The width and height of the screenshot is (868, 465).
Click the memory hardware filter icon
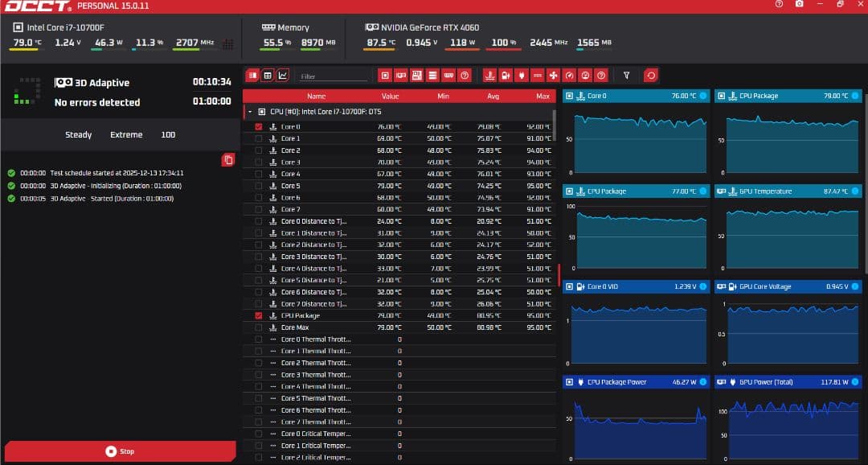(448, 76)
